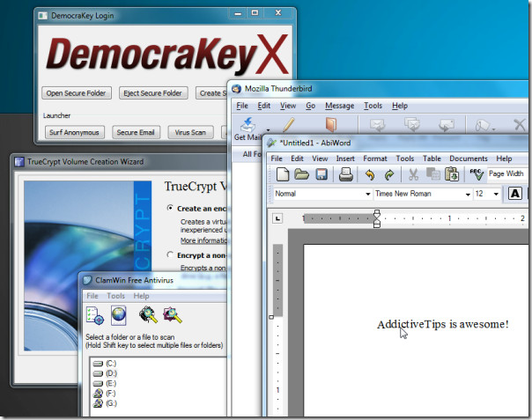The image size is (532, 420).
Task: Open the Tag dropdown arrow in Thunderbird
Action: pos(493,129)
